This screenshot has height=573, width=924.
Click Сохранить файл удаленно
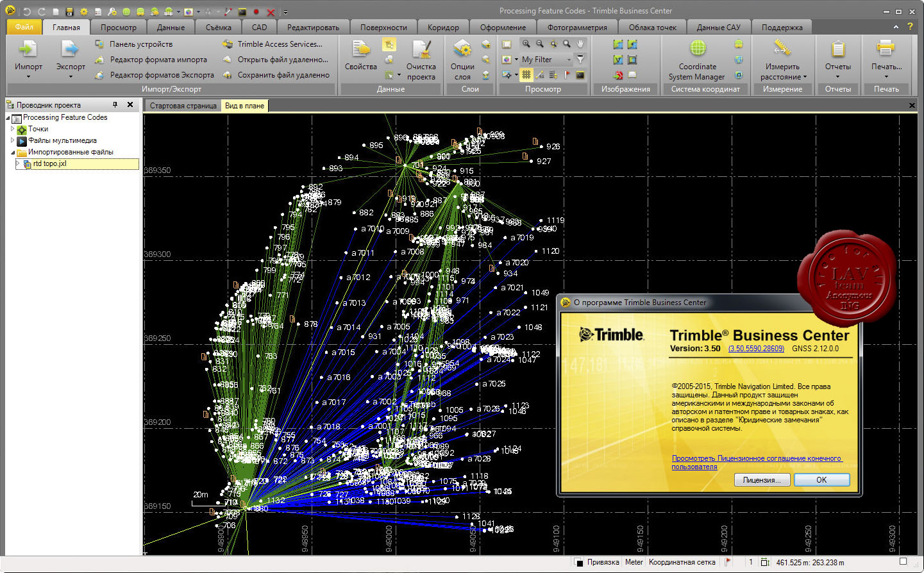[x=276, y=75]
